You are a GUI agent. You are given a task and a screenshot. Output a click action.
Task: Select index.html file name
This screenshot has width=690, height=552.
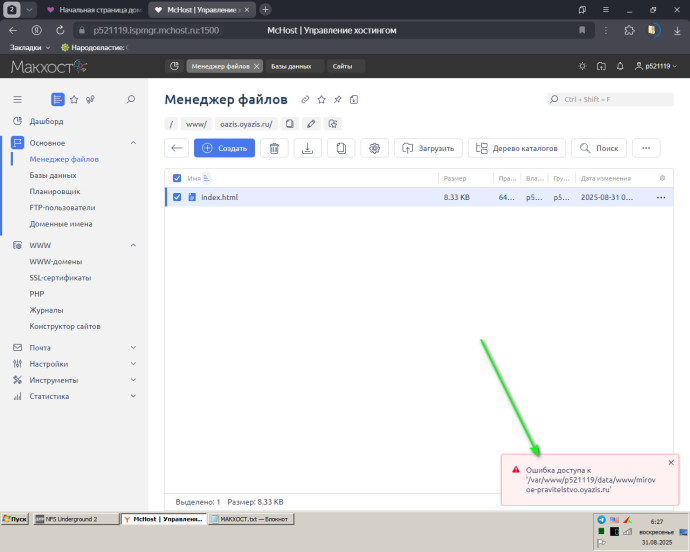(220, 197)
